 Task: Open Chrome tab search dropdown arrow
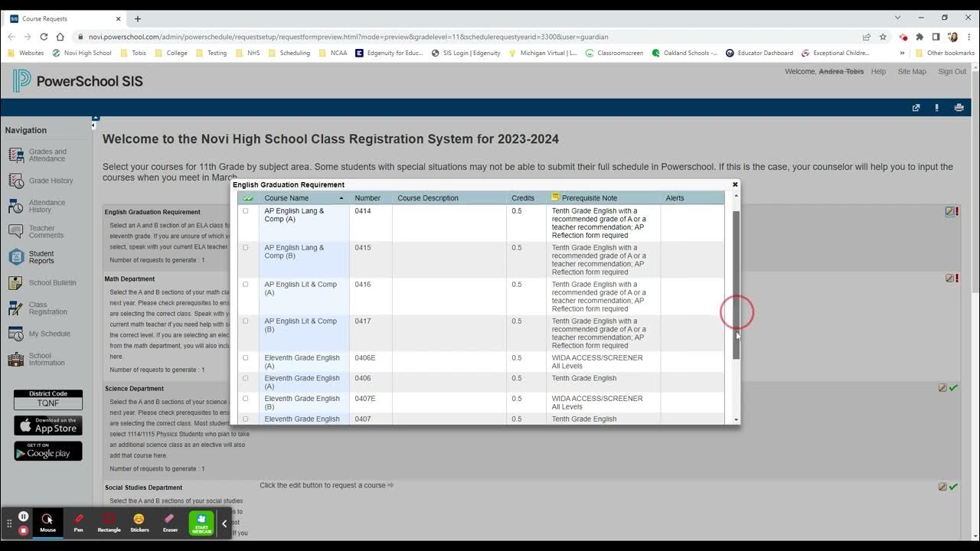pyautogui.click(x=897, y=18)
